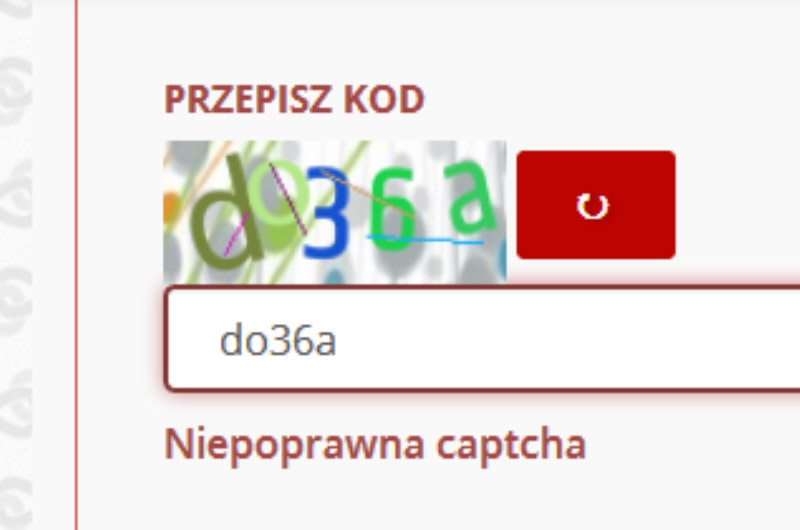Click the orange dot at captcha's left edge
This screenshot has height=530, width=800.
170,208
